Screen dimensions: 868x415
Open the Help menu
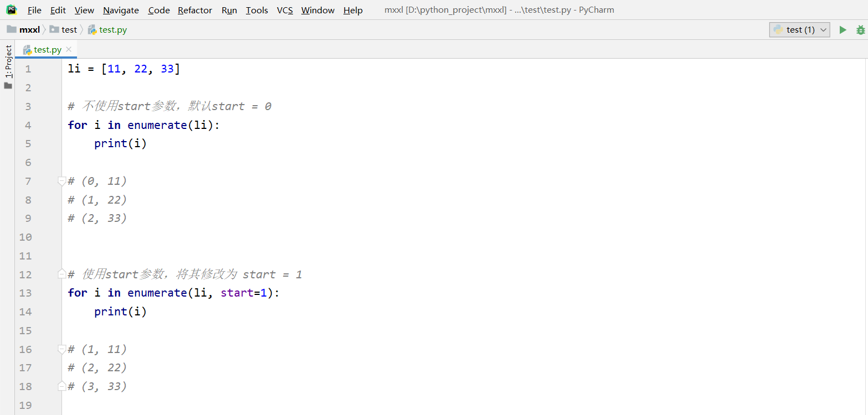[353, 10]
